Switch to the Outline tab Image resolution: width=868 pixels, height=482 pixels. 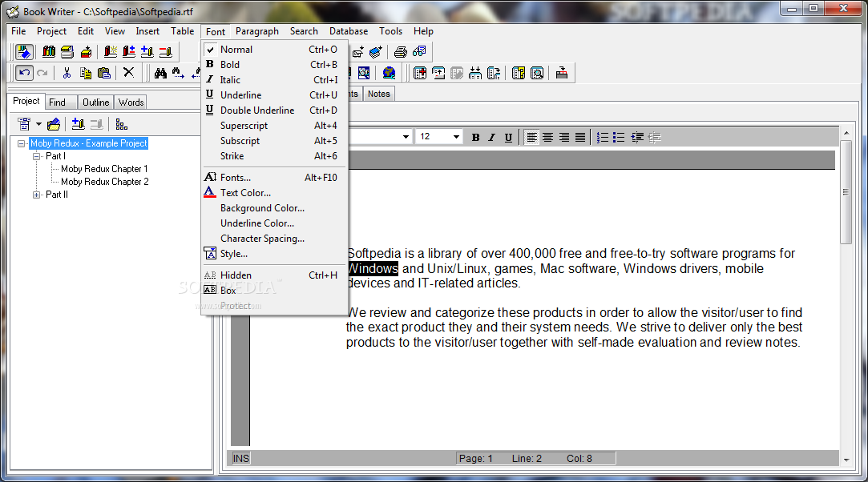click(95, 102)
